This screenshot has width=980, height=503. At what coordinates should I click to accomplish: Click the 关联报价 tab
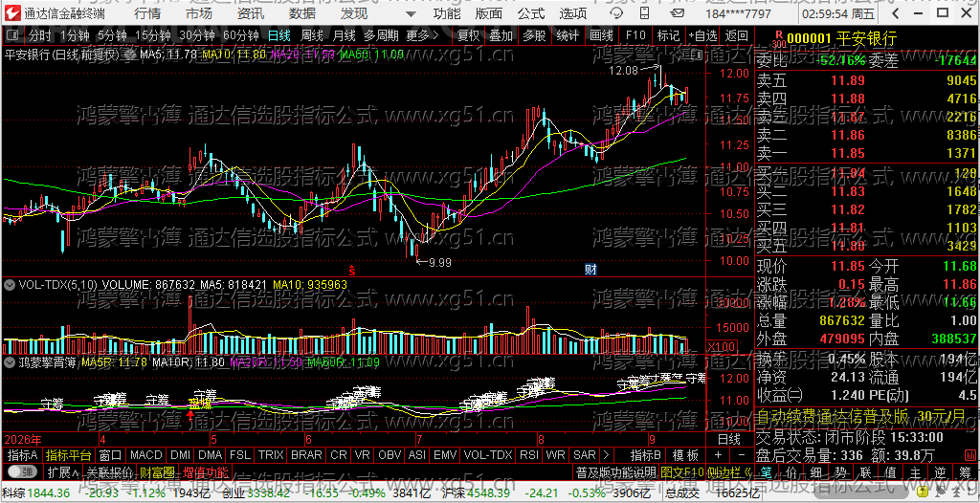[110, 471]
